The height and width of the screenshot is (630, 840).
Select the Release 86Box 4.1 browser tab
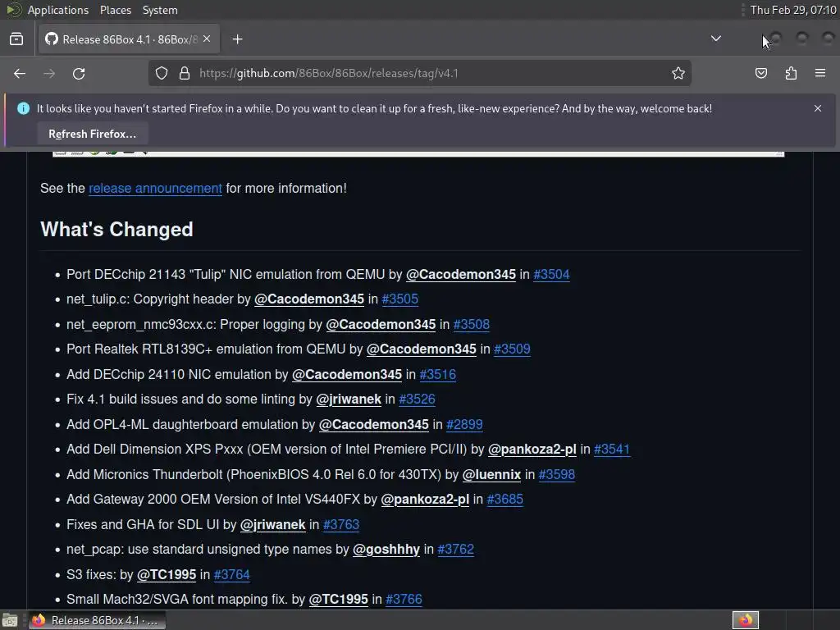pos(129,39)
